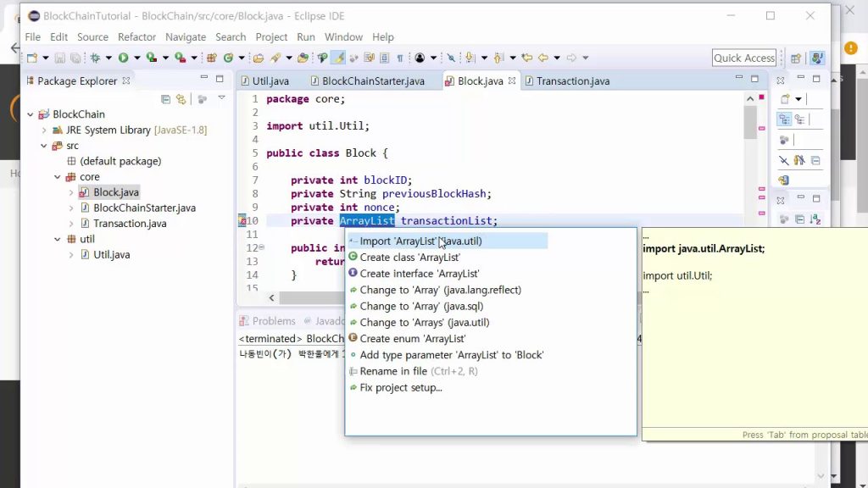Open the File menu
The width and height of the screenshot is (868, 488).
pos(33,37)
